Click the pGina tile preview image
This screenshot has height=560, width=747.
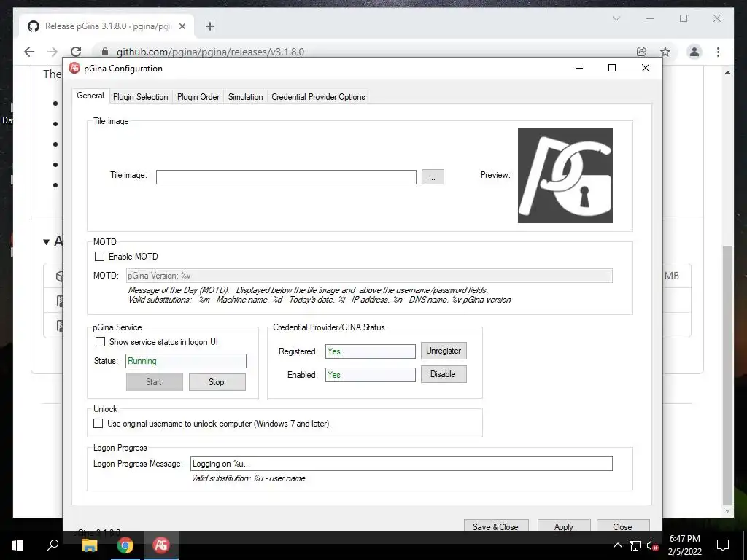(565, 176)
